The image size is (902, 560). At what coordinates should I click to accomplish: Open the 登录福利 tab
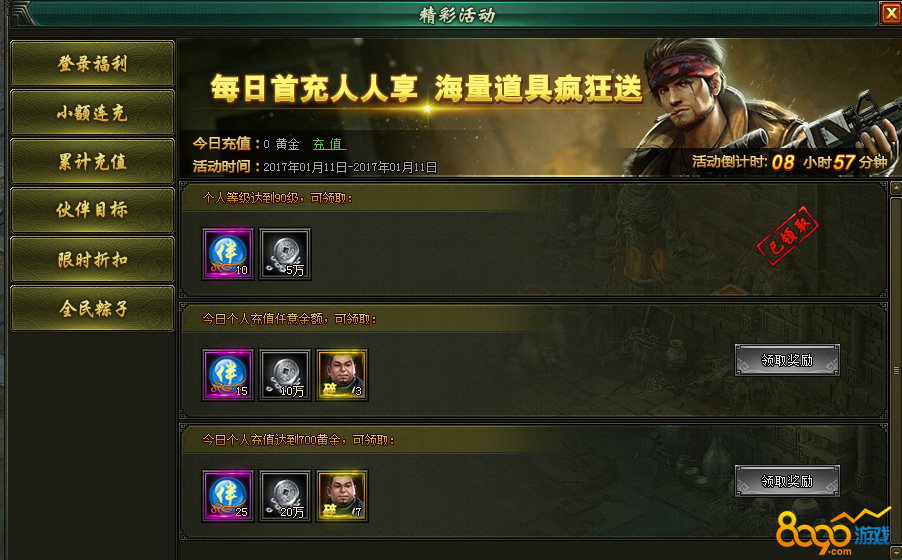pyautogui.click(x=92, y=63)
